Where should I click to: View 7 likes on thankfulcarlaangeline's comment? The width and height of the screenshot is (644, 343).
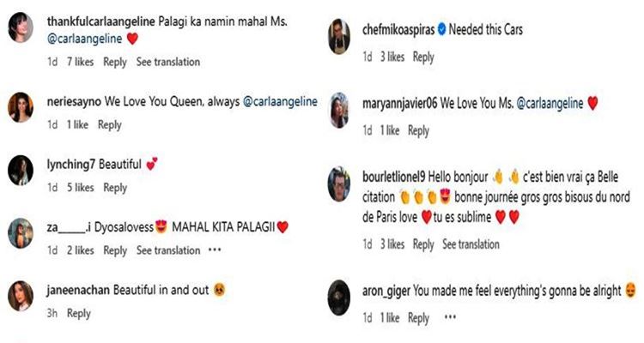click(81, 62)
